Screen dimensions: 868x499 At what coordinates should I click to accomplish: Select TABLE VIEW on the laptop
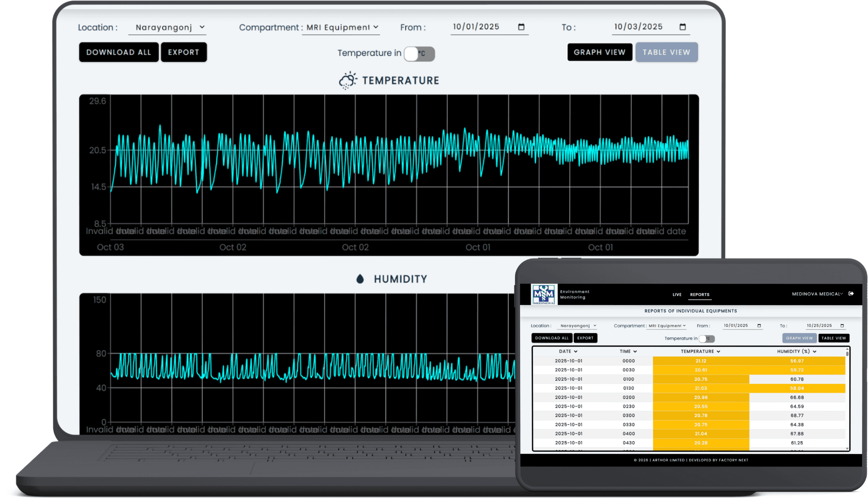(666, 52)
